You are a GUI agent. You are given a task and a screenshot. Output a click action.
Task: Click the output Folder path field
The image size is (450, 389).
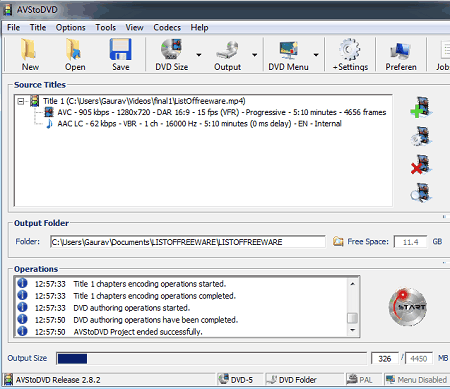click(188, 242)
